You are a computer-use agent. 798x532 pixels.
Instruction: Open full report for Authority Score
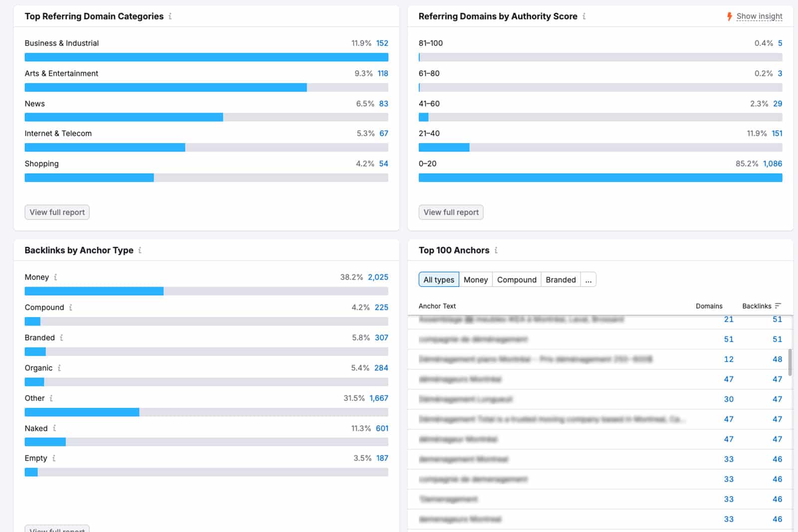pyautogui.click(x=451, y=212)
